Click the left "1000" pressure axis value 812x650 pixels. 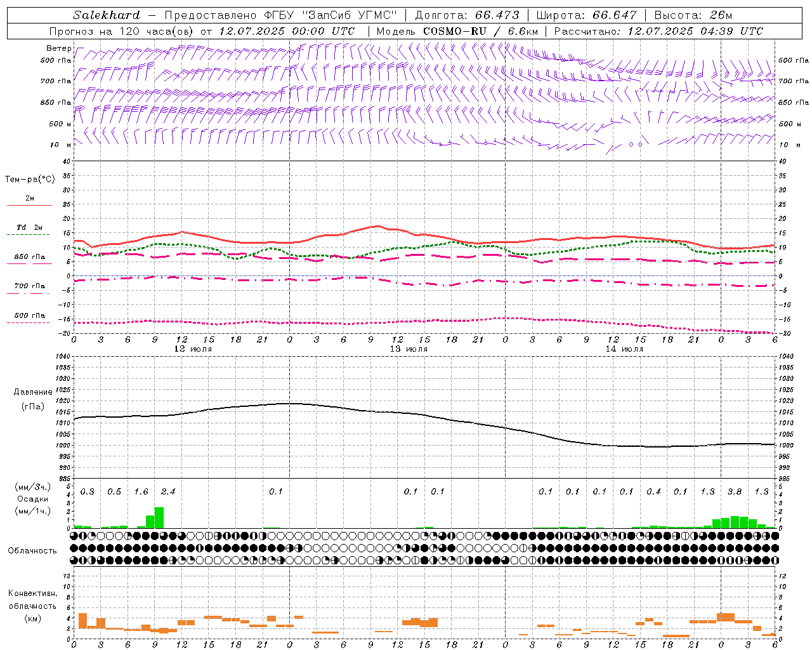click(62, 446)
